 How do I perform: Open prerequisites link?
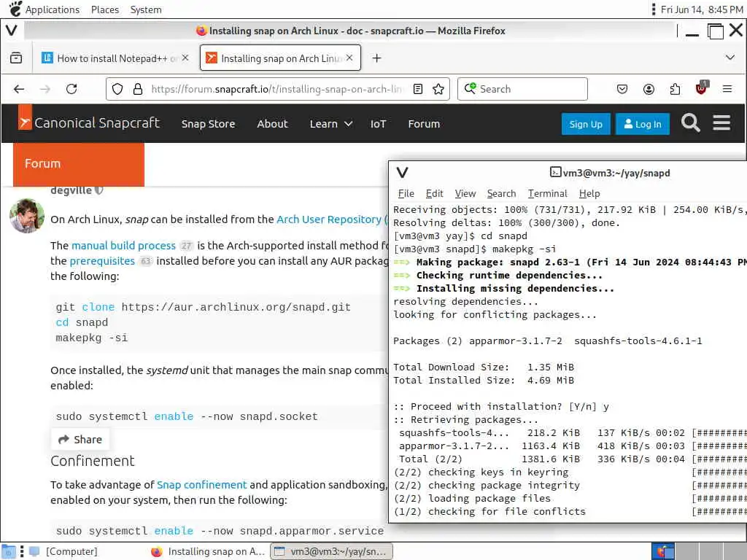[x=102, y=261]
